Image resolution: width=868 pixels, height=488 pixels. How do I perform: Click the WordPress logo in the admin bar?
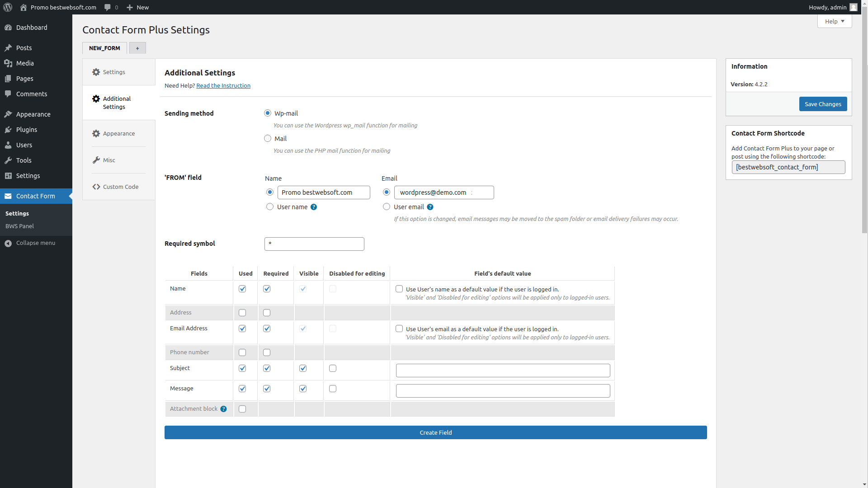(7, 7)
